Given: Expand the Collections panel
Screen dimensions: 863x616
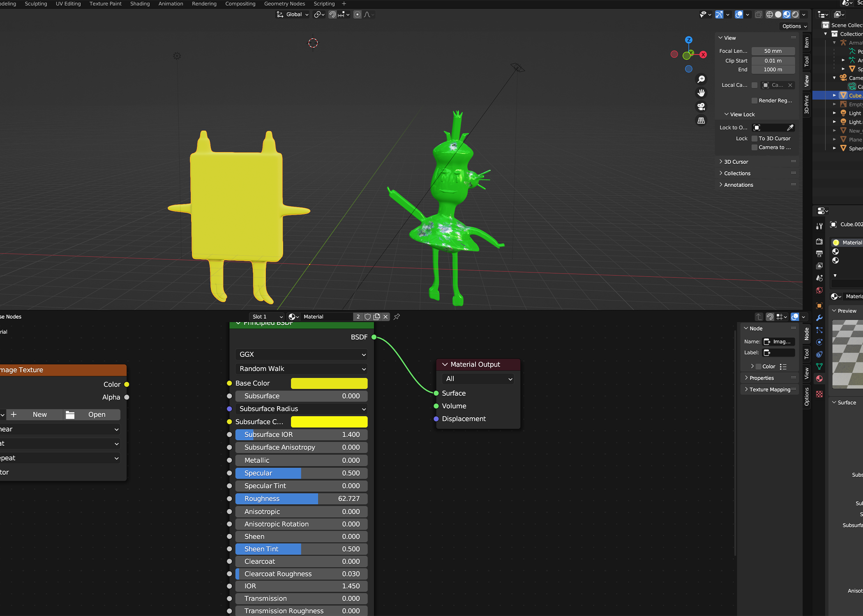Looking at the screenshot, I should [x=737, y=173].
